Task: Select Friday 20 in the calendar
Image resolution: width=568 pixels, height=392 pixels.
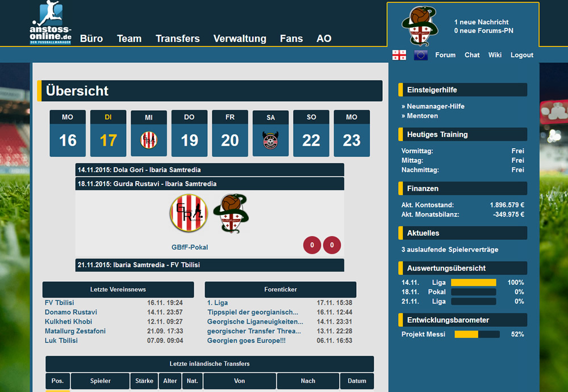Action: [230, 133]
